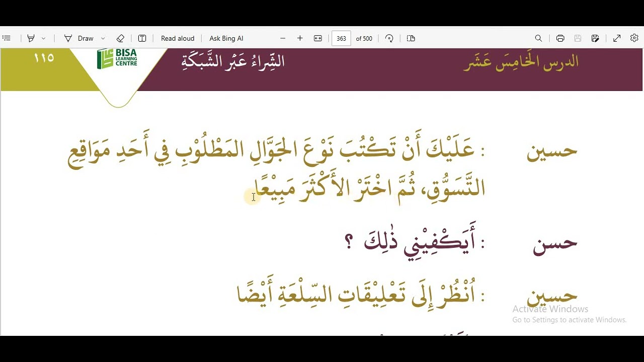The height and width of the screenshot is (362, 644).
Task: Print the PDF document
Action: (560, 38)
